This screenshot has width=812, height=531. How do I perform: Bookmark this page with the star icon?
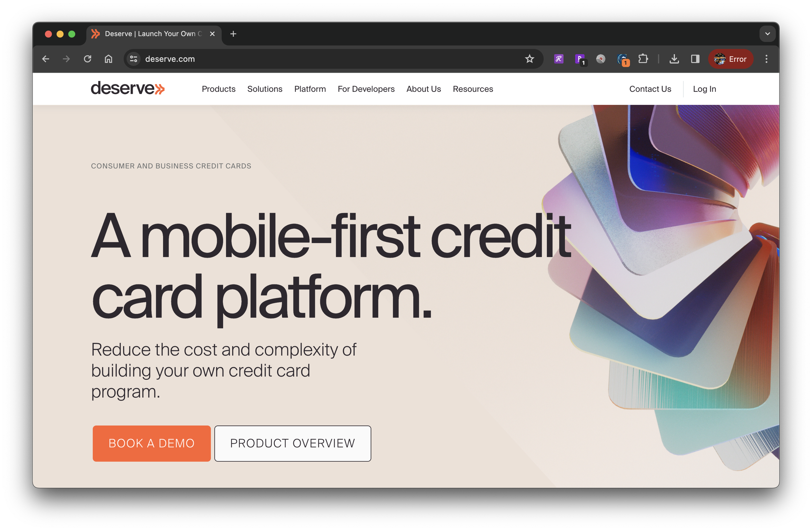click(529, 59)
